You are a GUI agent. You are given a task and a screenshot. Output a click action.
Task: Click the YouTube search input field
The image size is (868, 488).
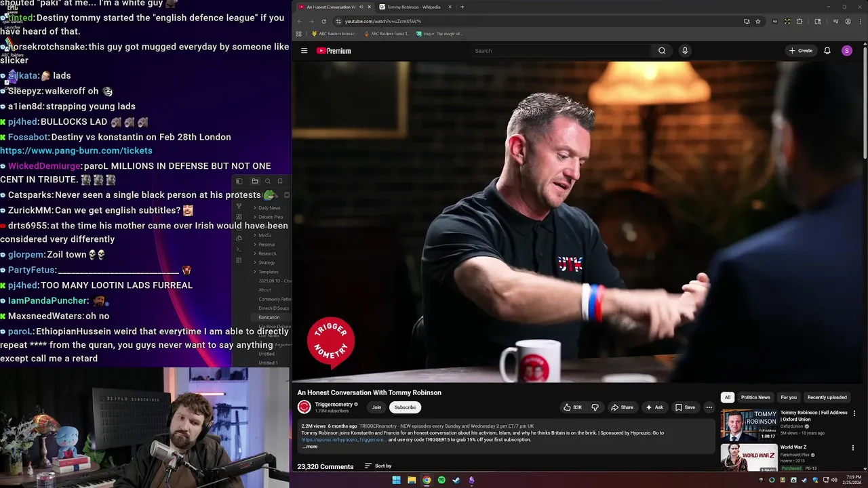tap(559, 51)
